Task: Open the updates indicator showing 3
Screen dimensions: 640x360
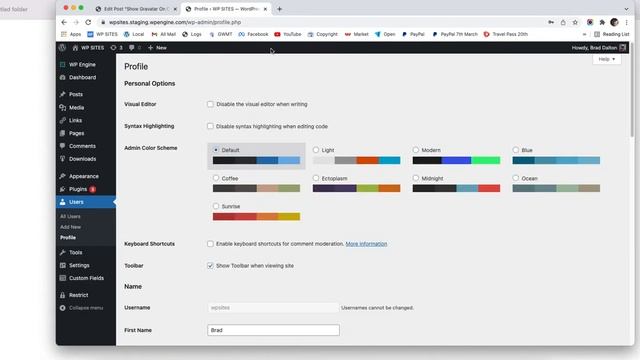Action: pos(116,48)
